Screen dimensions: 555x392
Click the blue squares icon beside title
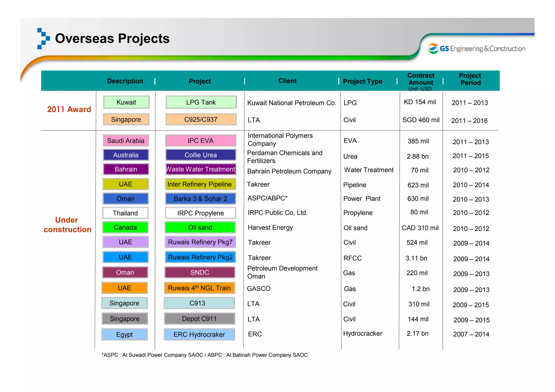click(x=43, y=38)
